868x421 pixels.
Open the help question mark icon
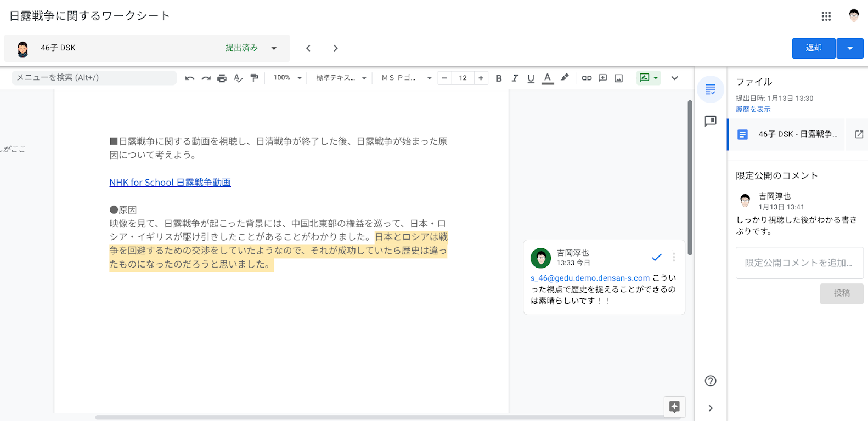tap(711, 381)
